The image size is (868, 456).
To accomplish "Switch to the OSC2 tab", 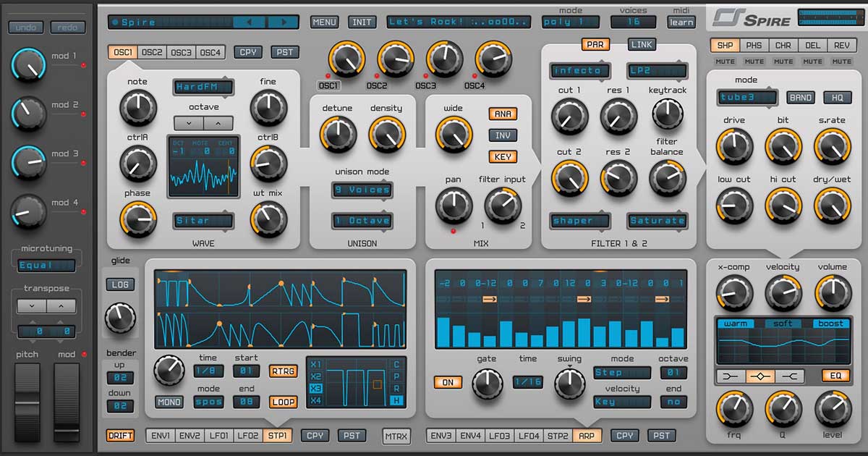I will [x=152, y=52].
